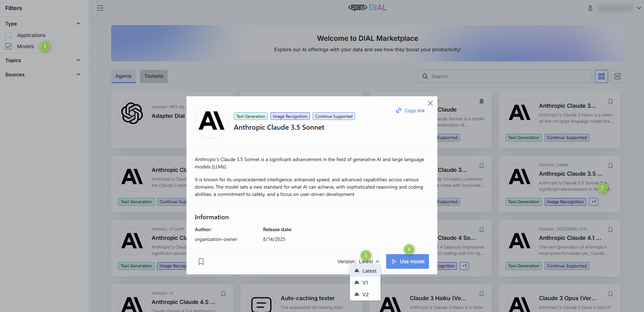Open the user profile icon
Image resolution: width=644 pixels, height=312 pixels.
coord(590,8)
